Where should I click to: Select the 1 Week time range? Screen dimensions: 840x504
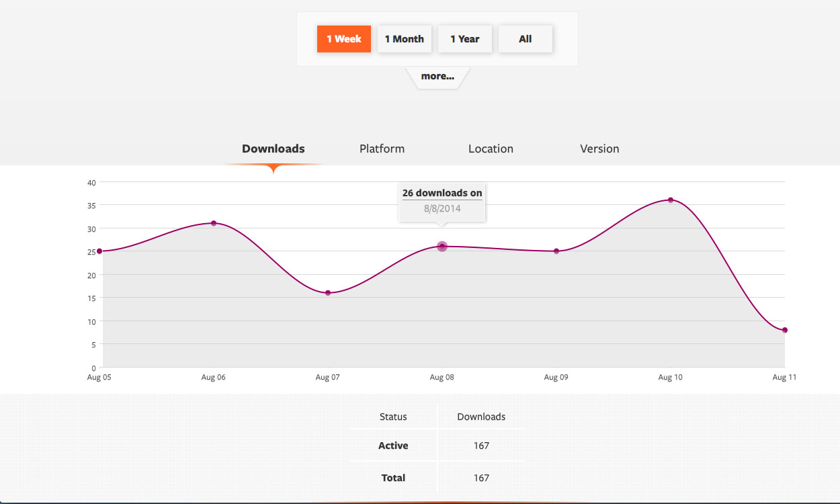point(343,39)
